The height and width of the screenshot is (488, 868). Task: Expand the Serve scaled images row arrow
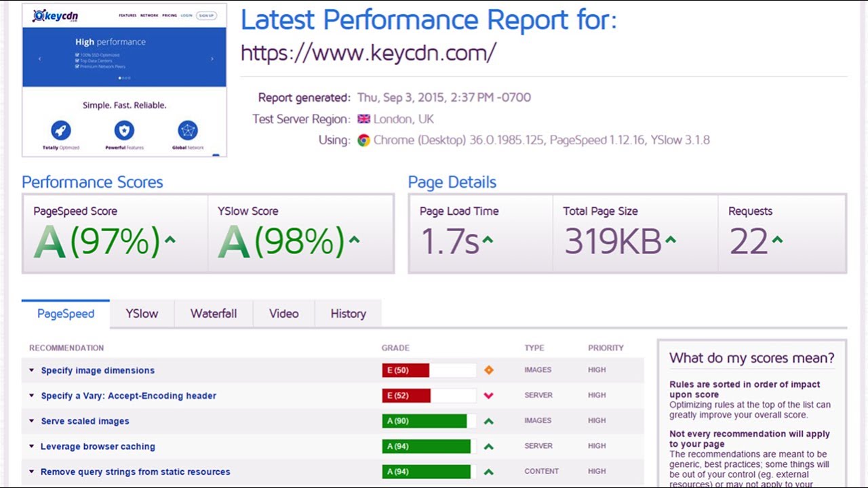click(31, 421)
